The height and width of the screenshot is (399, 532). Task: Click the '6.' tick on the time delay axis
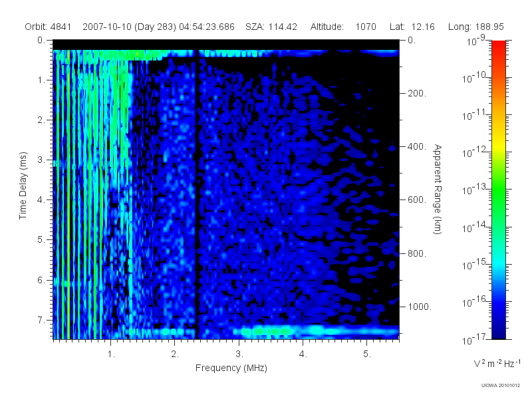(x=41, y=280)
